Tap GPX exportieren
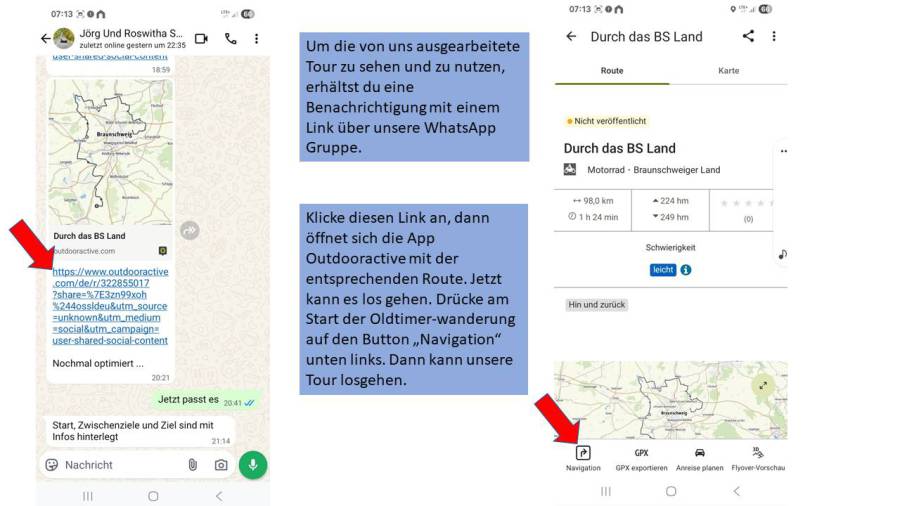This screenshot has width=900, height=506. pyautogui.click(x=641, y=458)
